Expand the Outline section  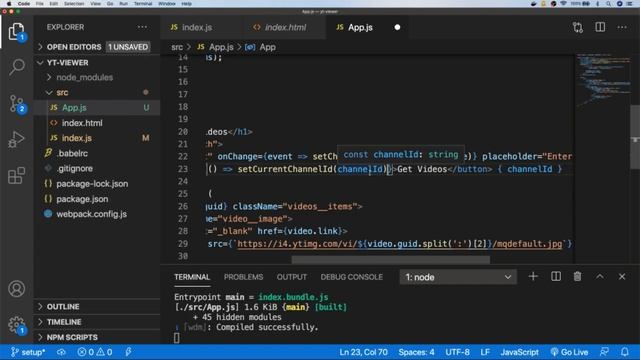pos(96,307)
